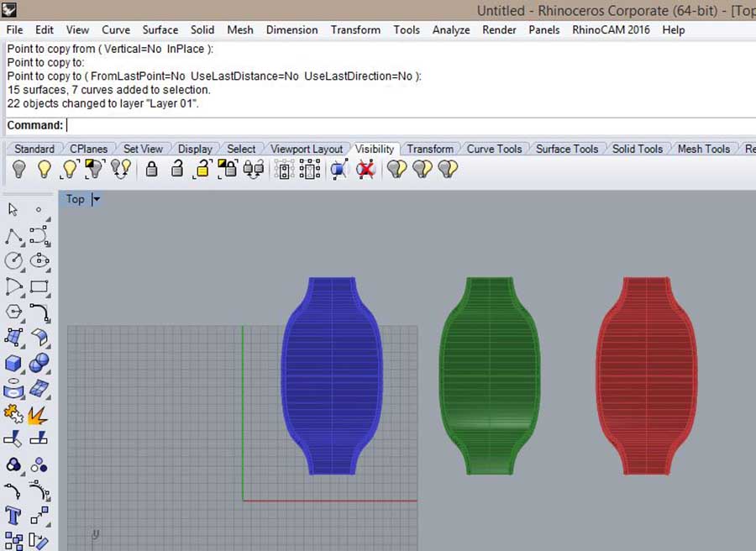Select the Rectangle tool
The height and width of the screenshot is (551, 756).
[x=39, y=286]
